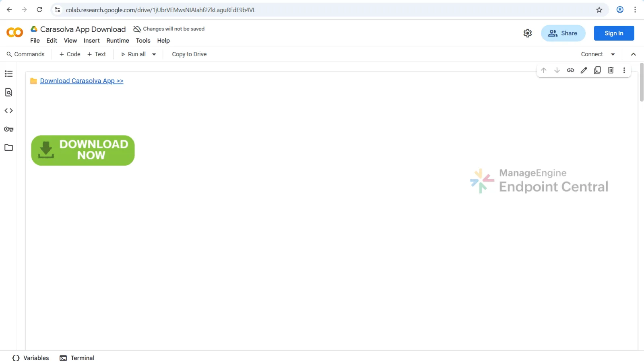Open the Commands search
The height and width of the screenshot is (362, 644).
(25, 54)
